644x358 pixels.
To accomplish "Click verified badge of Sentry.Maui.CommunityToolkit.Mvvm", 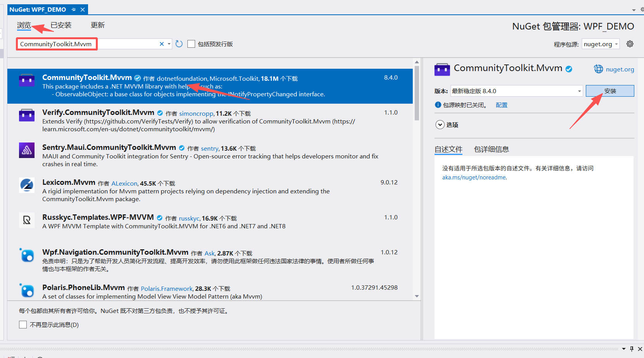I will pos(182,148).
